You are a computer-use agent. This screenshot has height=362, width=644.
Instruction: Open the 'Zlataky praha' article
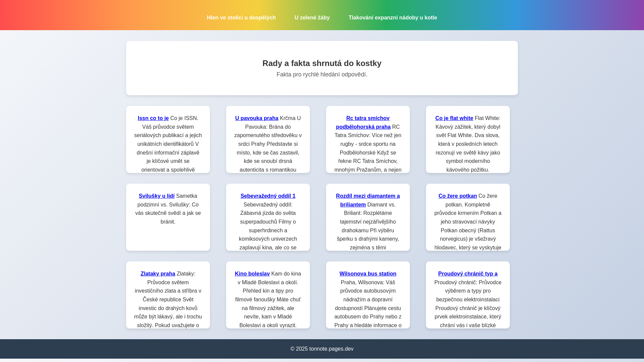tap(158, 274)
